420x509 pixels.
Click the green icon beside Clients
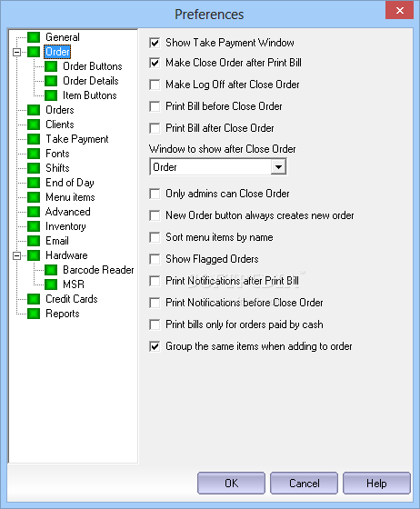34,125
